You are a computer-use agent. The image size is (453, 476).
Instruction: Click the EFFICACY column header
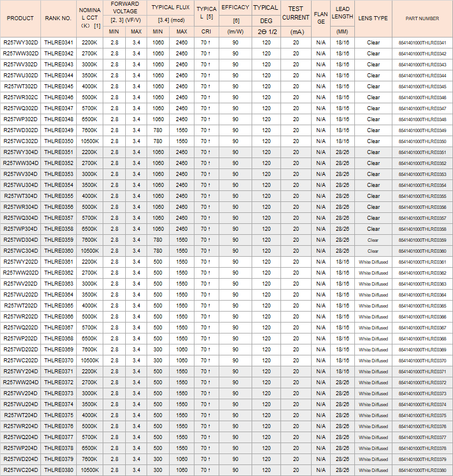235,8
